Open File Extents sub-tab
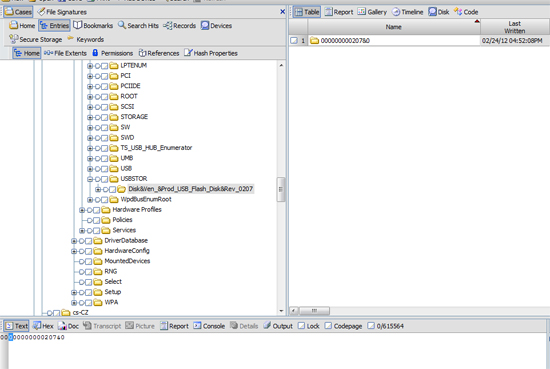 66,53
